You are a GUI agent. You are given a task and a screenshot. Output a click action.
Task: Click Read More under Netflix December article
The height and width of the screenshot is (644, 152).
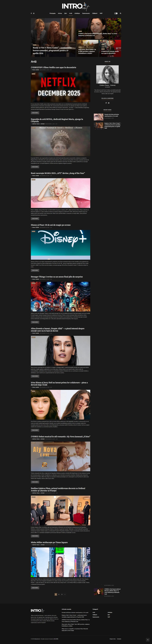click(35, 113)
